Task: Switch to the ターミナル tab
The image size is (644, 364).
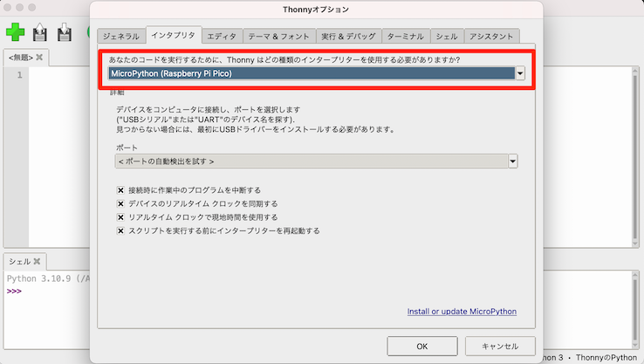Action: click(x=406, y=36)
